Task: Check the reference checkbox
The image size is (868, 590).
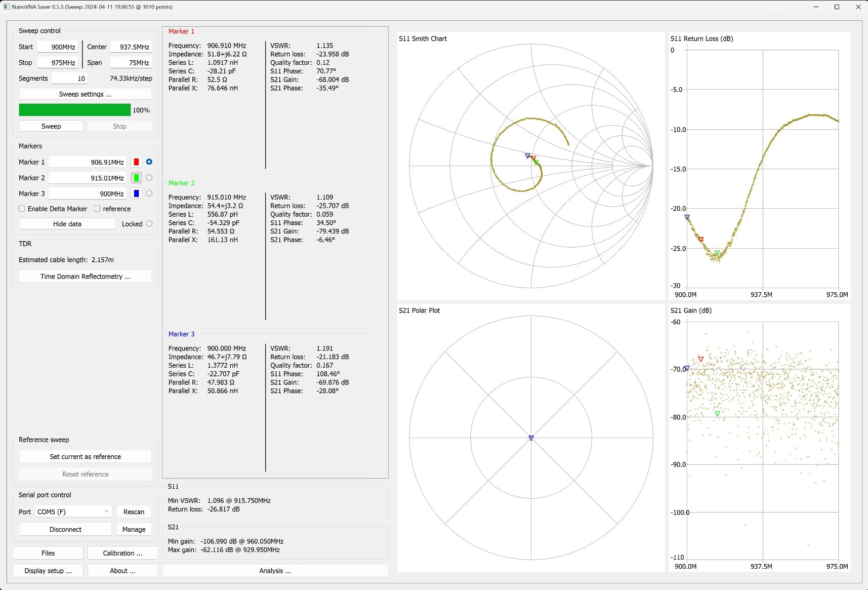Action: (x=96, y=208)
